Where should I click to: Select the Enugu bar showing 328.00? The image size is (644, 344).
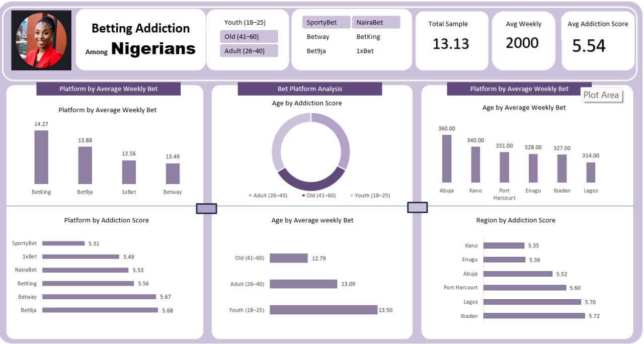(x=533, y=168)
